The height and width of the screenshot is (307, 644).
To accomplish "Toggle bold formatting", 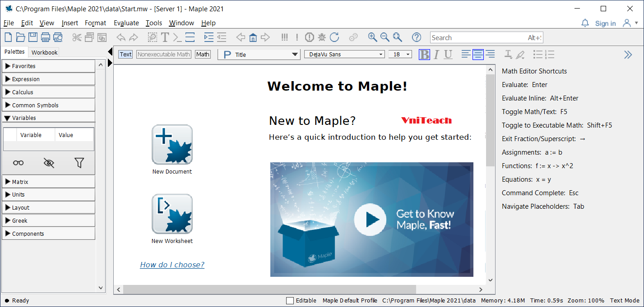I will [x=424, y=55].
